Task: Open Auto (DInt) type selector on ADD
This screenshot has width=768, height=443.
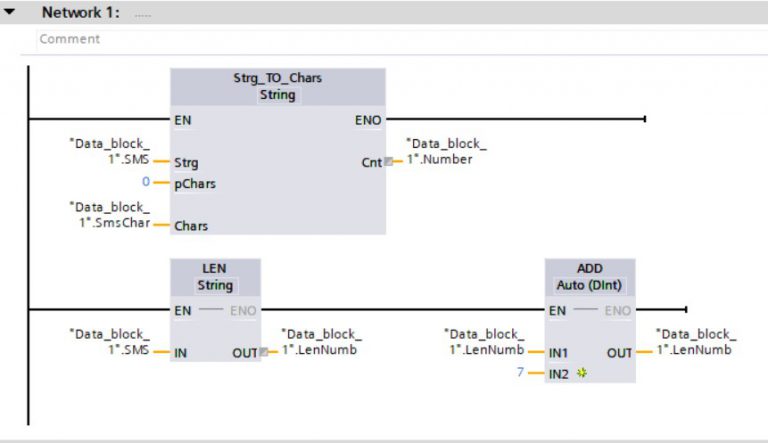Action: [590, 286]
